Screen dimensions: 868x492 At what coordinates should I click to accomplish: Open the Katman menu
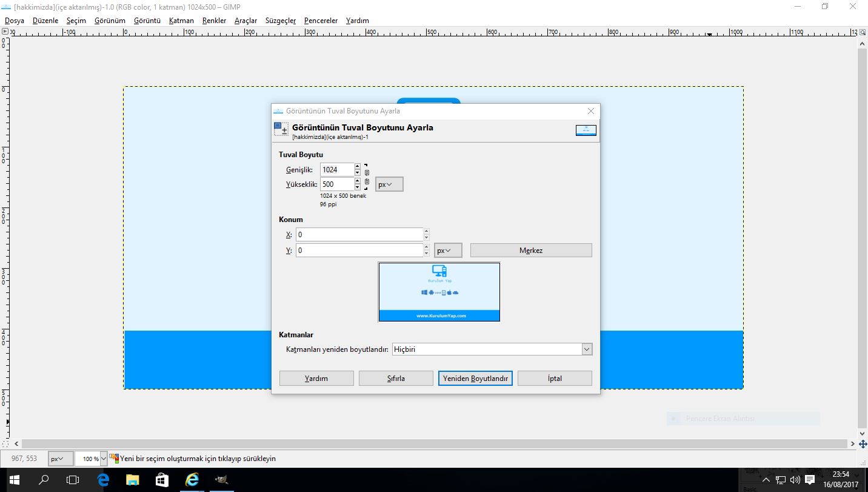pos(181,21)
